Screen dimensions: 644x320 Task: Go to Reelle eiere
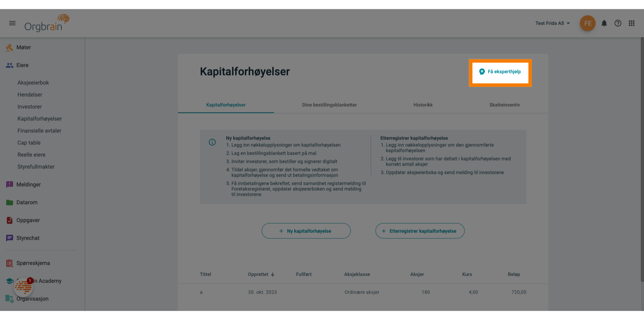click(32, 155)
